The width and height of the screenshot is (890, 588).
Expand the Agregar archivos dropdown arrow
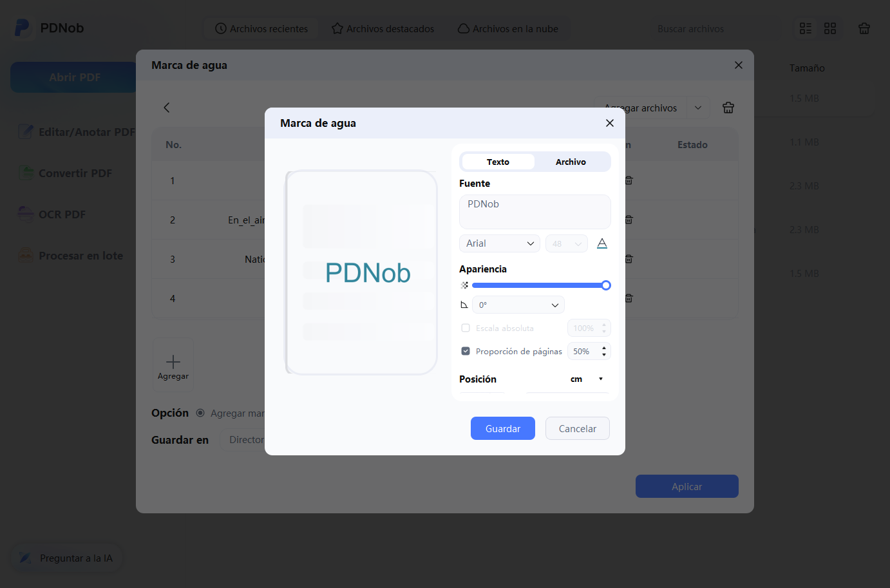pyautogui.click(x=698, y=108)
